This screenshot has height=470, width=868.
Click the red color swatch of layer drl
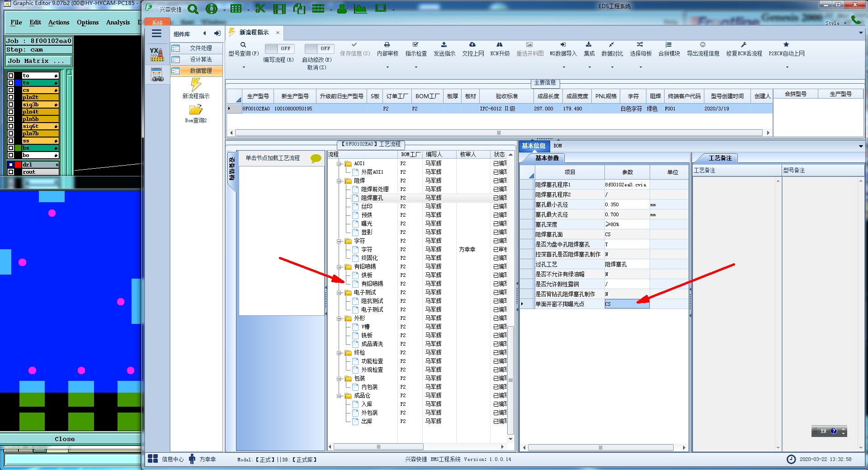[18, 165]
